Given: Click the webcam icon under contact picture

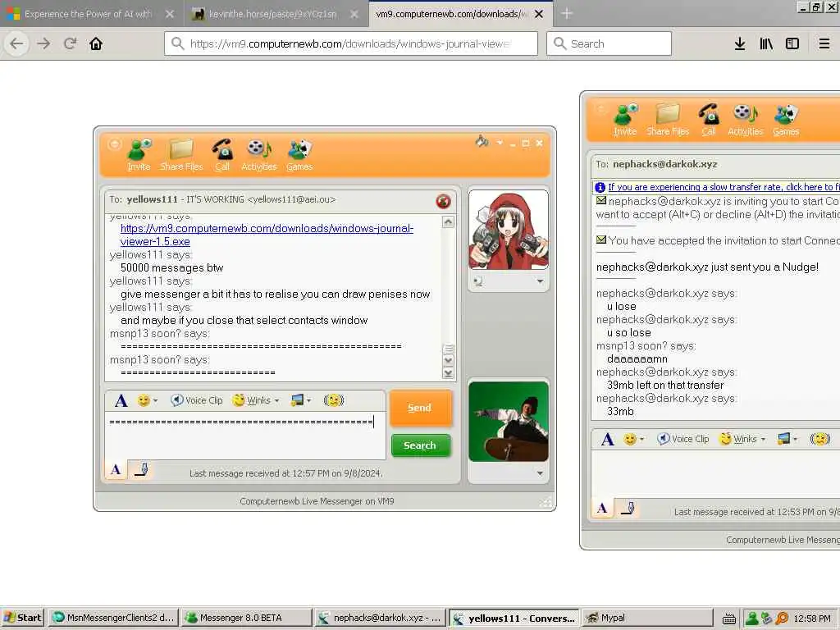Looking at the screenshot, I should click(x=478, y=281).
